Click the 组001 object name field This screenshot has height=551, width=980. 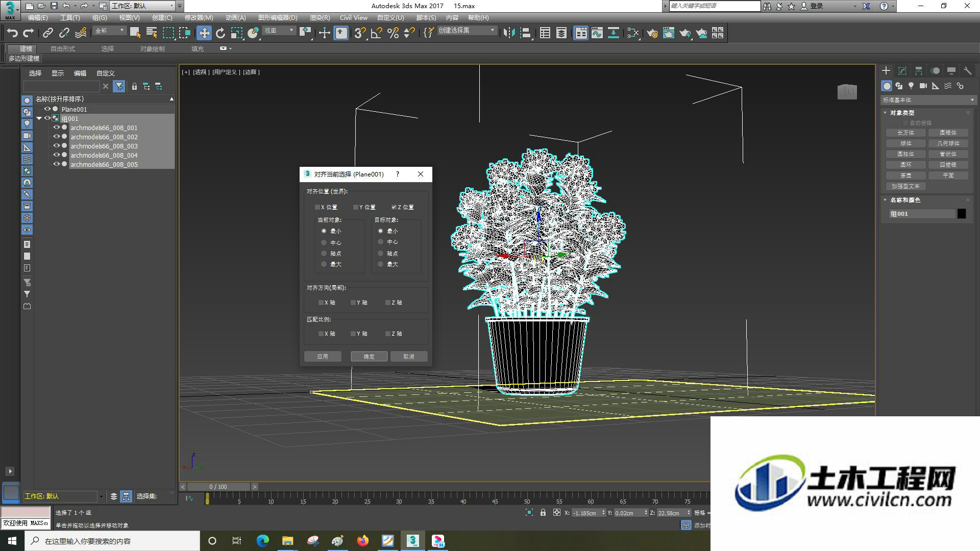tap(922, 214)
